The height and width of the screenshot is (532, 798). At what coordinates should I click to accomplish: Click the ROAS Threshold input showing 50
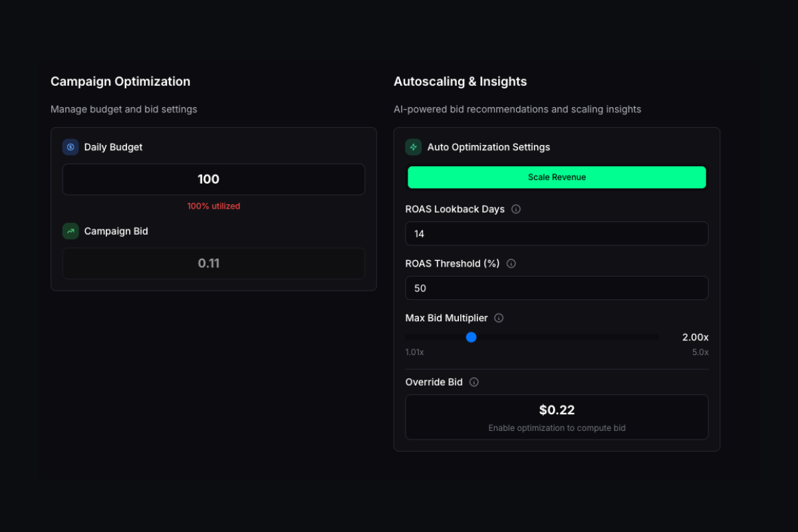coord(557,289)
